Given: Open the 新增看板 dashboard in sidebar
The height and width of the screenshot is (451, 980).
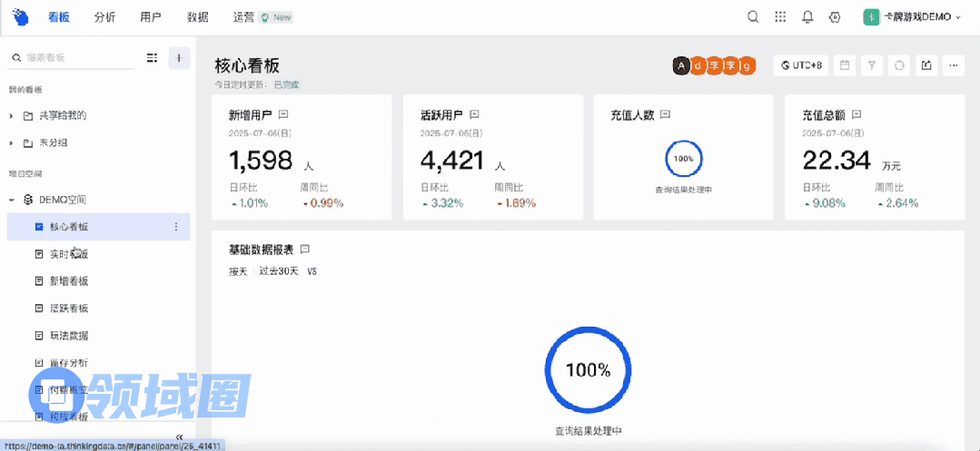Looking at the screenshot, I should click(x=69, y=281).
